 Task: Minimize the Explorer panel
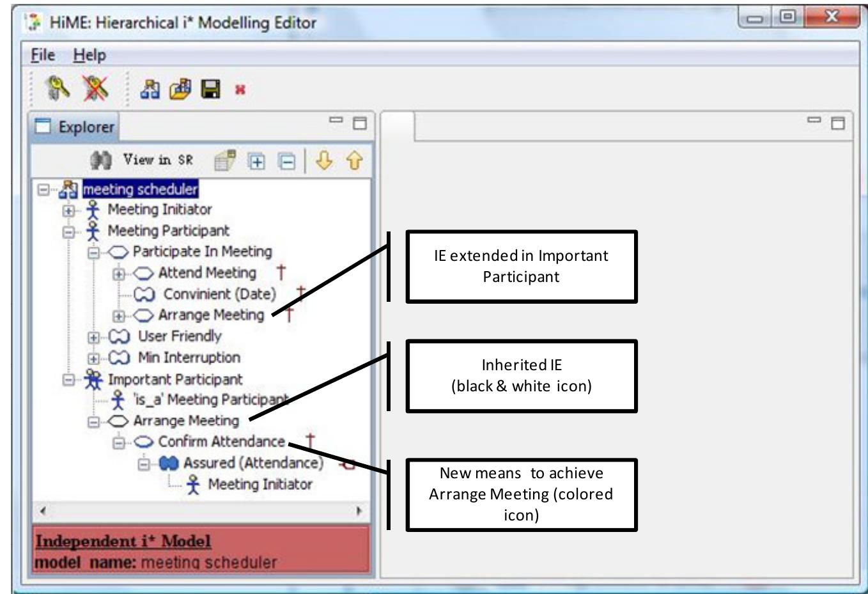(336, 120)
